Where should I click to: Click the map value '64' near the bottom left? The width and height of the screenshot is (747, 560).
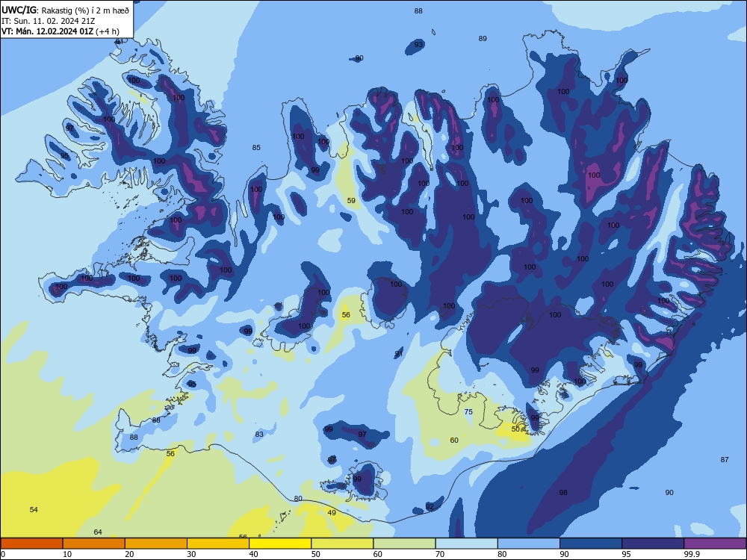point(98,532)
